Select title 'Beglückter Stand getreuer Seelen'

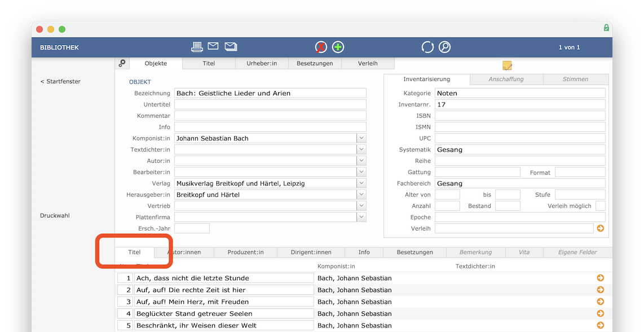[224, 313]
